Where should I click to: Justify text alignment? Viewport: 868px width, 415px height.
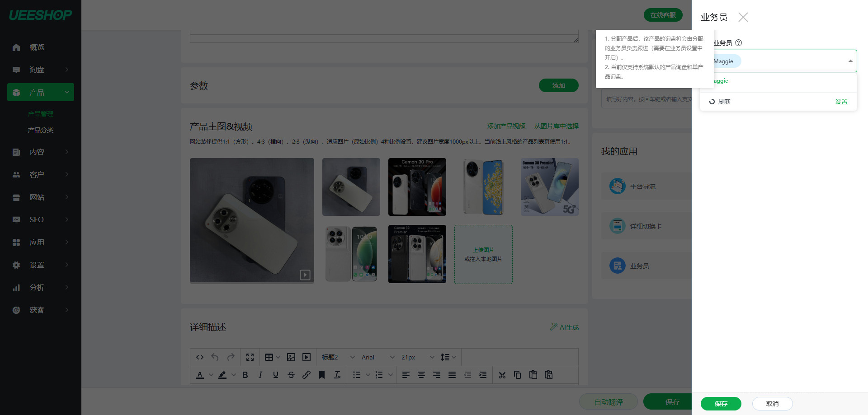pos(452,375)
